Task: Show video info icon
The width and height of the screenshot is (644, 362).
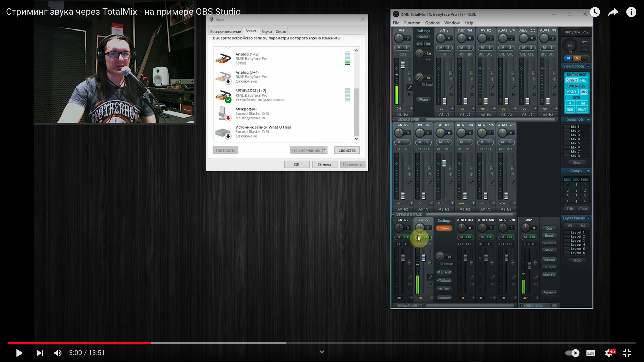Action: coord(631,12)
